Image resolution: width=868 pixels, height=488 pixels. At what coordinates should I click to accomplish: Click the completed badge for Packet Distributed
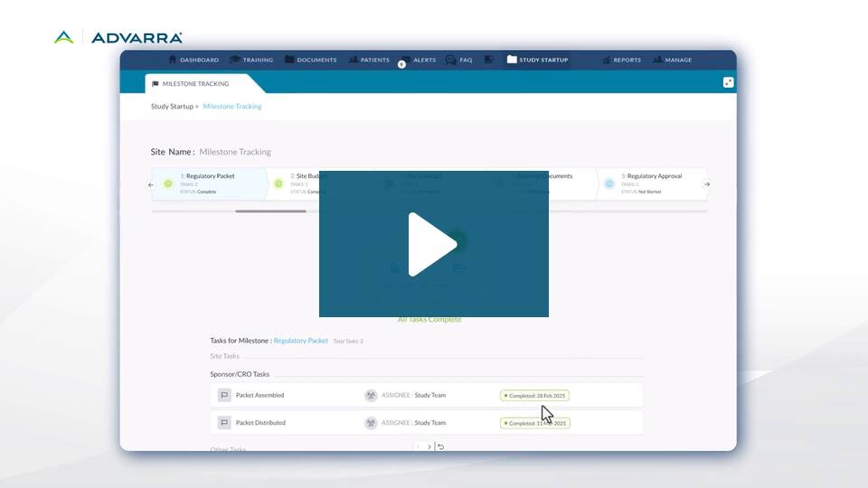(x=534, y=423)
